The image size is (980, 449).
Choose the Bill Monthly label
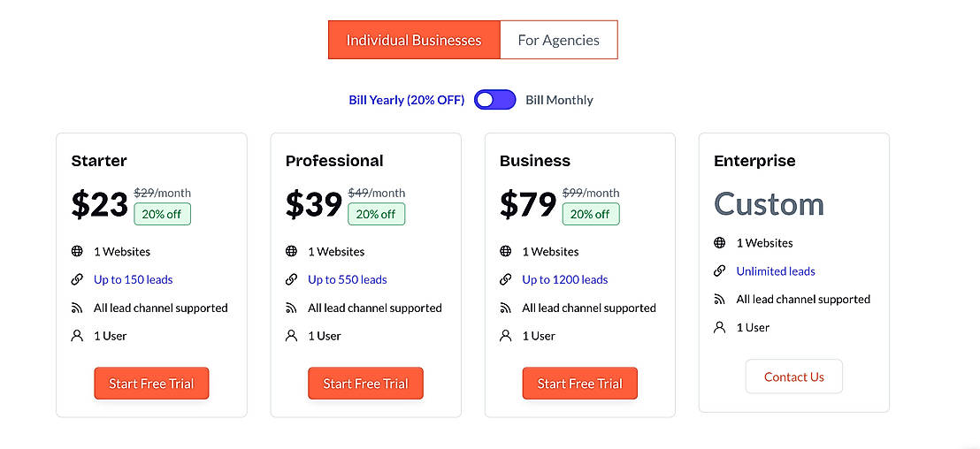point(559,101)
